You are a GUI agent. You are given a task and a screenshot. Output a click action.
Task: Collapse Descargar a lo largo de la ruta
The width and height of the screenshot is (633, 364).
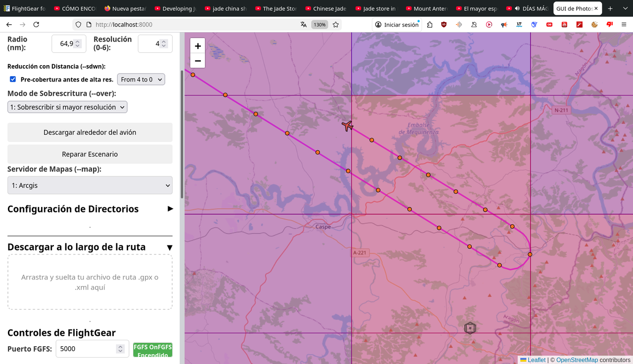pos(90,247)
